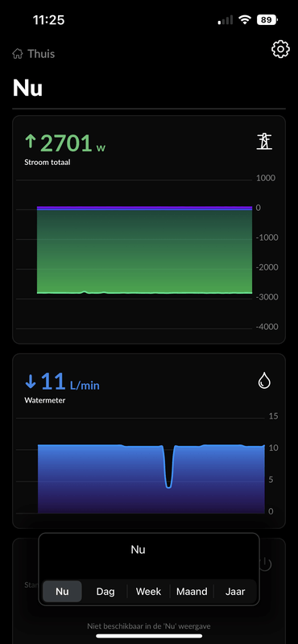
Task: Tap the 11:25 clock in status bar
Action: click(48, 19)
